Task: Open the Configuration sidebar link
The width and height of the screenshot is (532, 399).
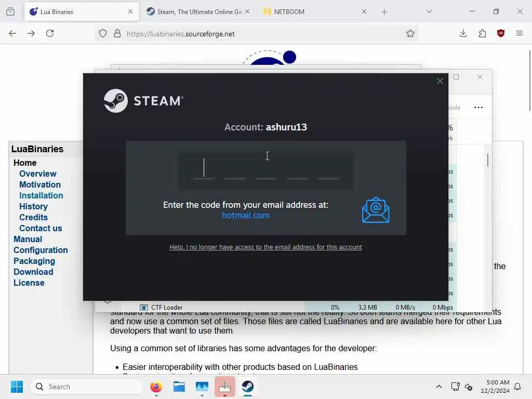Action: [x=41, y=250]
